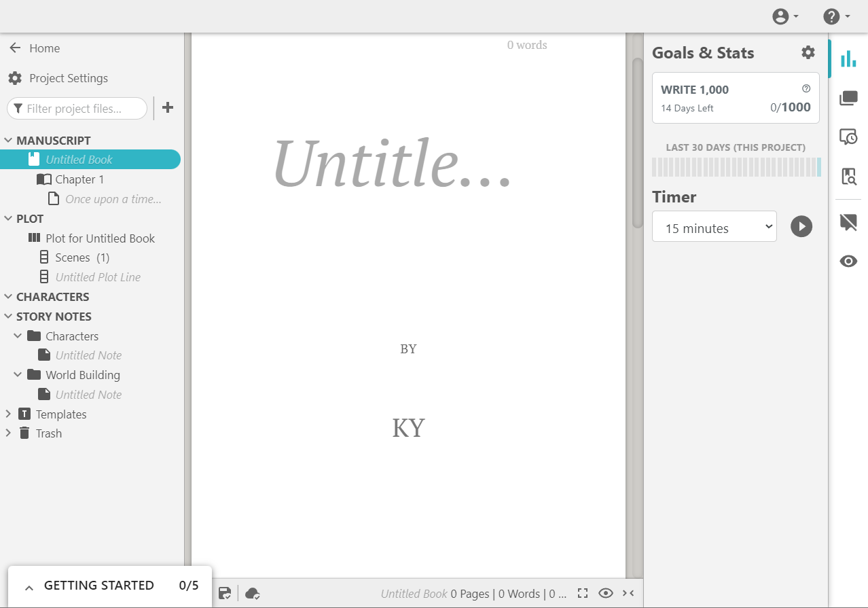Click the goal help question icon

[806, 88]
